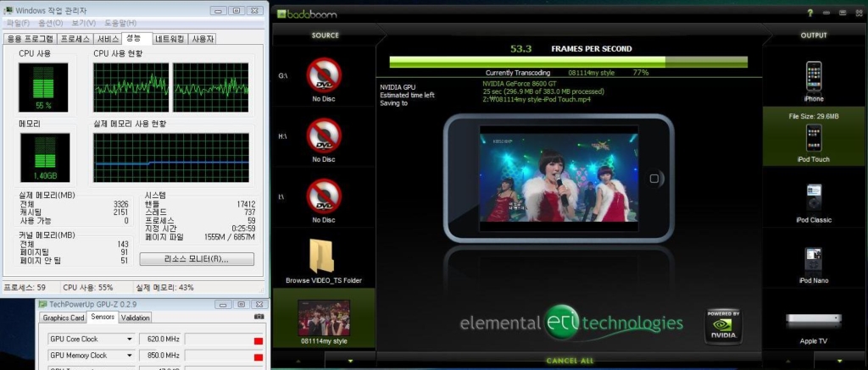Click the transcoding progress bar
Screen dimensions: 868x370
coord(569,62)
